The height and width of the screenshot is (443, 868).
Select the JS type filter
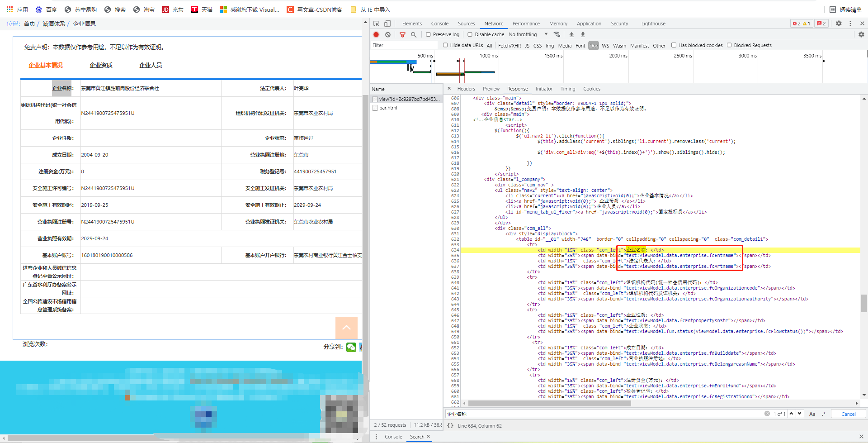point(527,46)
